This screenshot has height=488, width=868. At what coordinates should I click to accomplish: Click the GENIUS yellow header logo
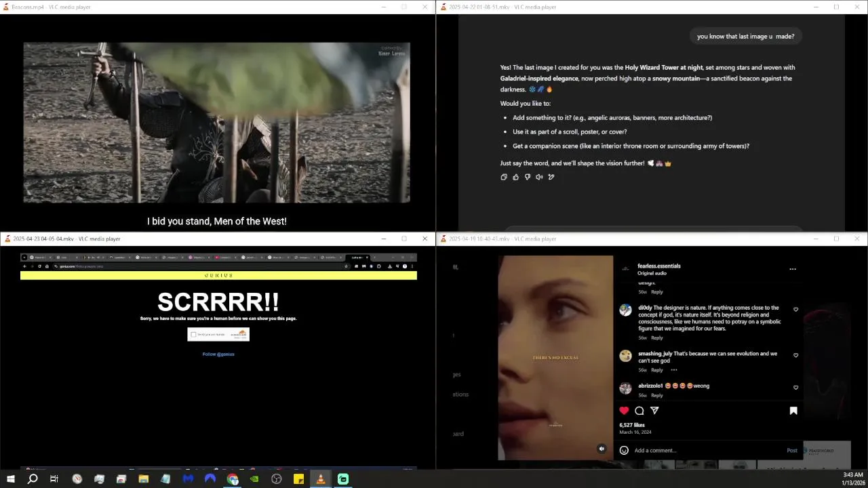pos(218,275)
